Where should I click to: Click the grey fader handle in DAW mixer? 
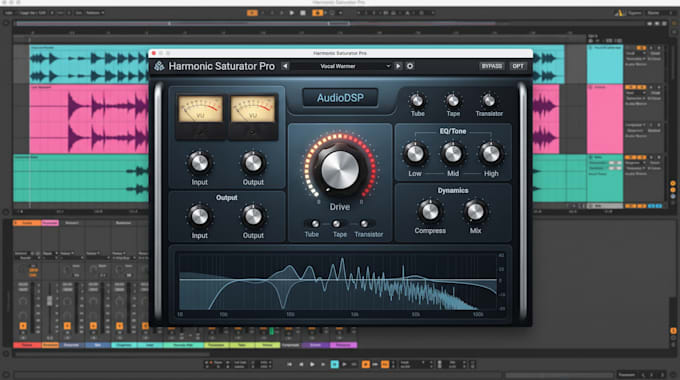49,301
